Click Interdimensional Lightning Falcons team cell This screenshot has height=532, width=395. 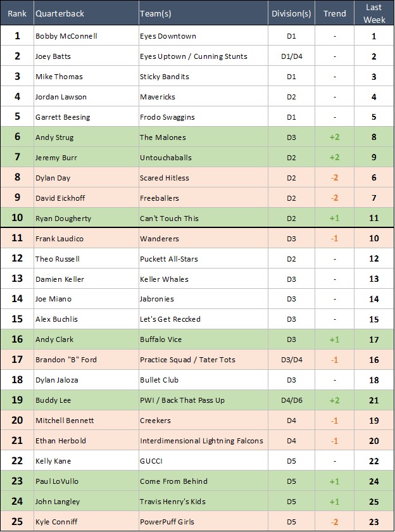(201, 441)
